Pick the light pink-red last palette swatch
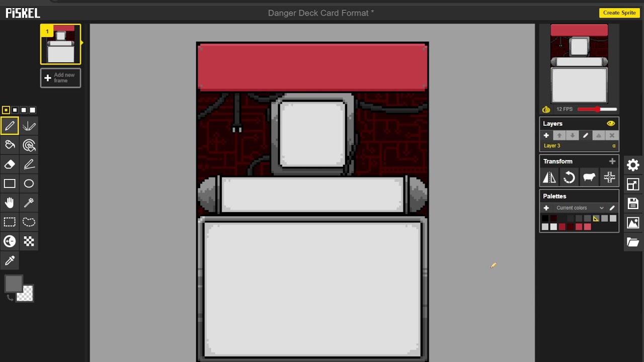The height and width of the screenshot is (362, 644). tap(587, 227)
